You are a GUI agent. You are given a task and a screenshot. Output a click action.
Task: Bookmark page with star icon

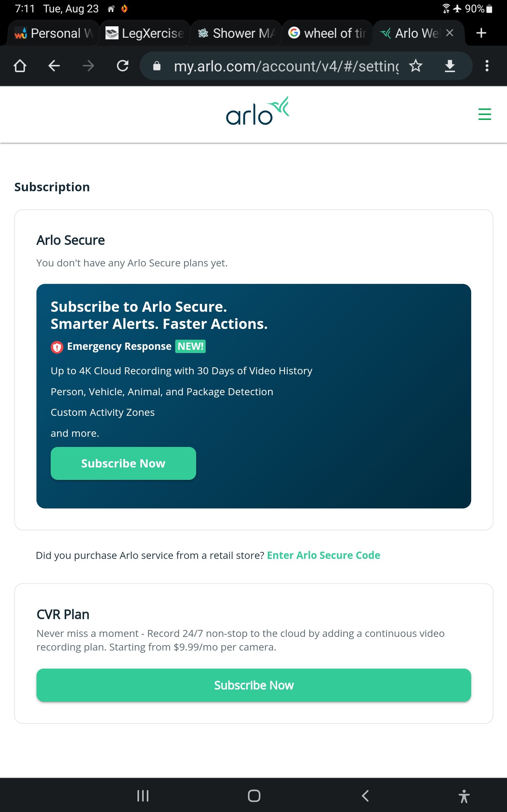[x=416, y=66]
